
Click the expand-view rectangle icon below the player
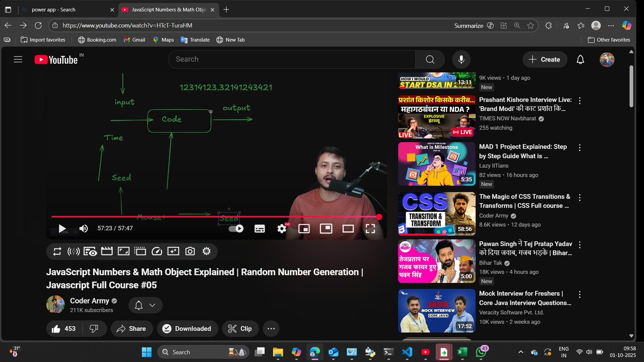pos(123,251)
